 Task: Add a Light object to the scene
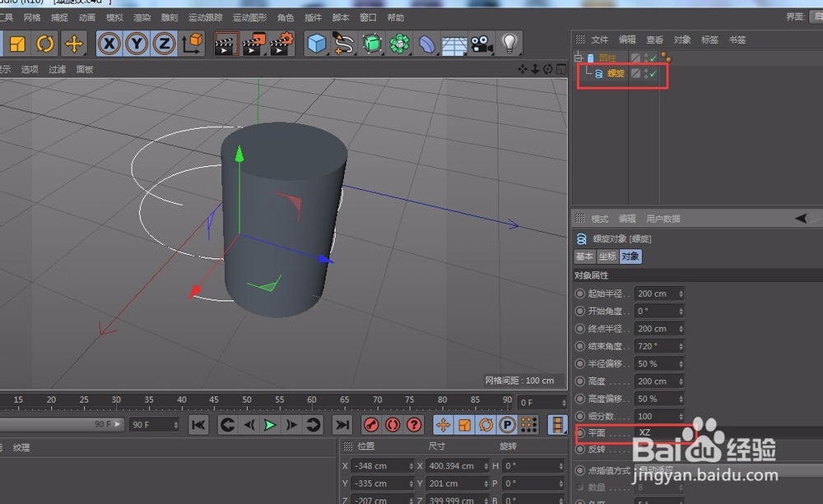click(x=509, y=44)
